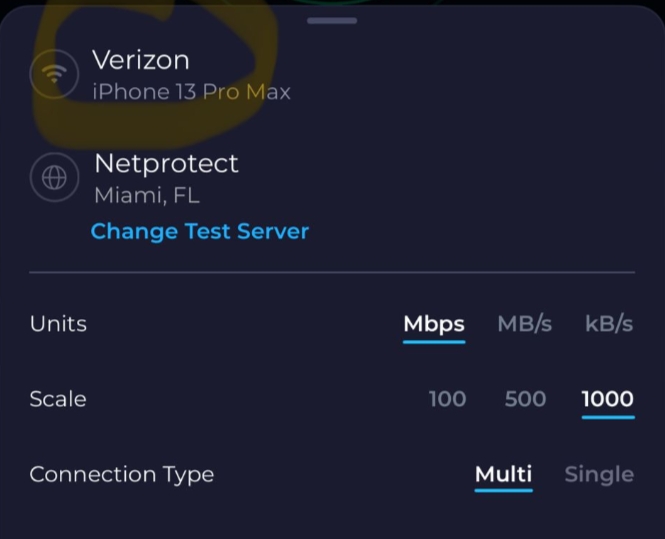Choose kB/s as the speed unit
665x539 pixels.
pyautogui.click(x=609, y=324)
